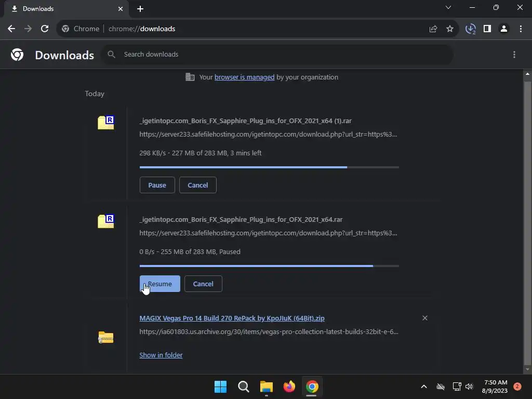Screen dimensions: 532x399
Task: Close the Downloads tab
Action: (x=121, y=9)
